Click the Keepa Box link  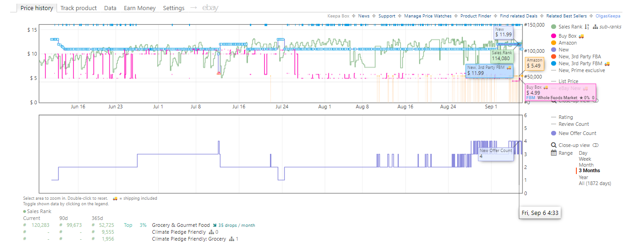tap(338, 16)
